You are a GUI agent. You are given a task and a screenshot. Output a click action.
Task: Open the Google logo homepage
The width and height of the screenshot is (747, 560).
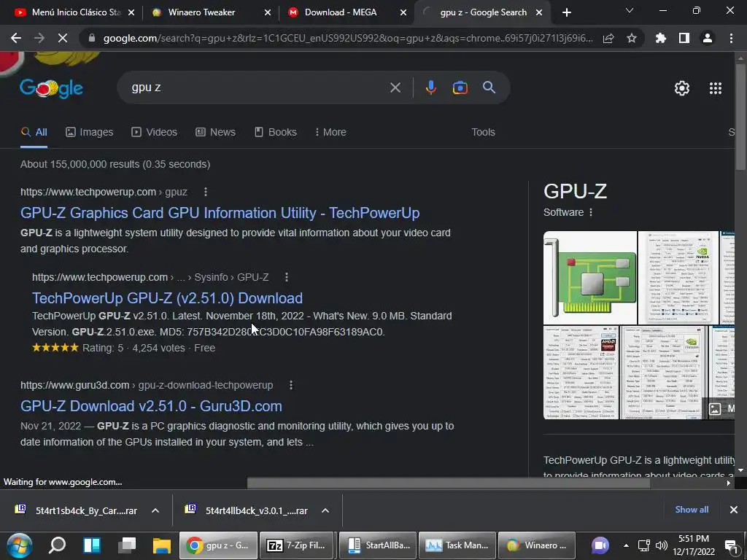click(x=52, y=88)
